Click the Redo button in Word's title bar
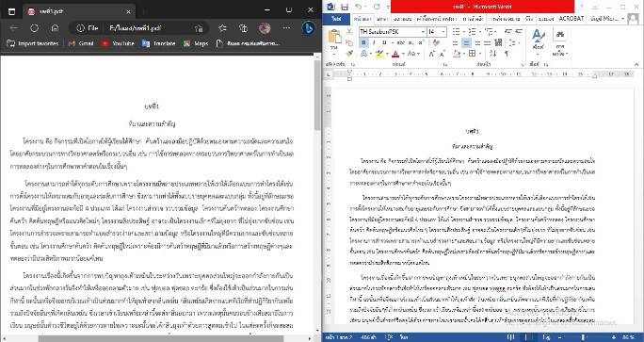 [377, 7]
